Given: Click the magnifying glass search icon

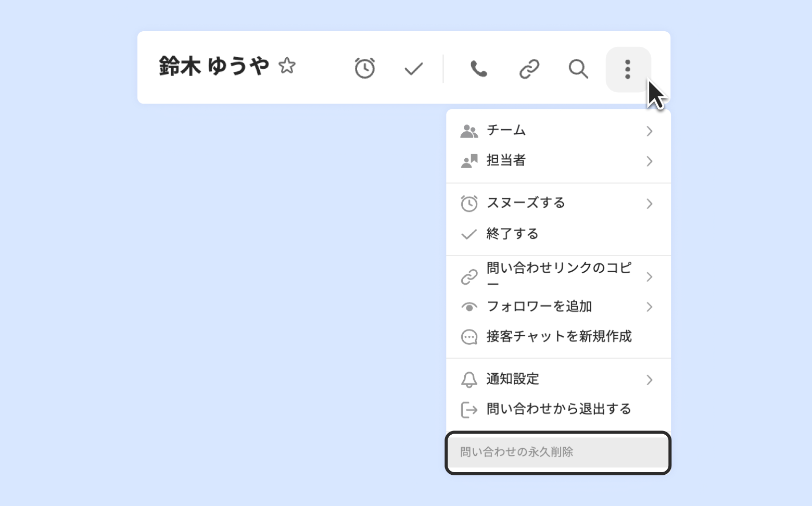Looking at the screenshot, I should pos(578,69).
